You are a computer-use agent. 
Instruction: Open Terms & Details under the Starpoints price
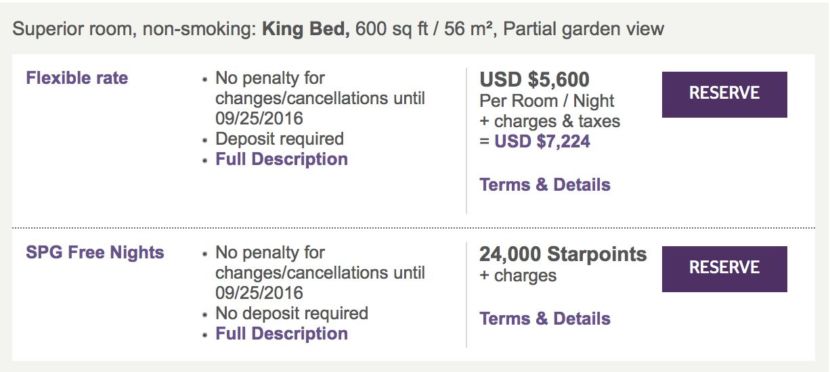point(545,319)
